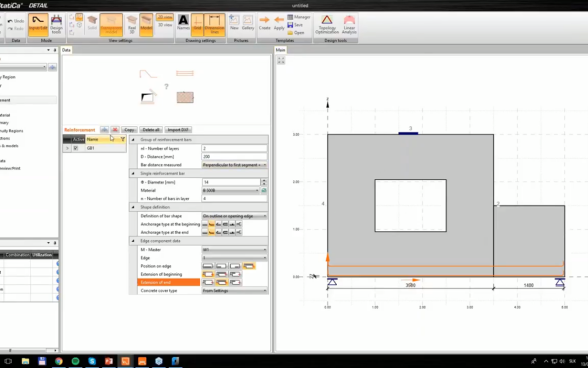Increase the bar diameter with the stepper
The height and width of the screenshot is (368, 588).
pos(264,180)
